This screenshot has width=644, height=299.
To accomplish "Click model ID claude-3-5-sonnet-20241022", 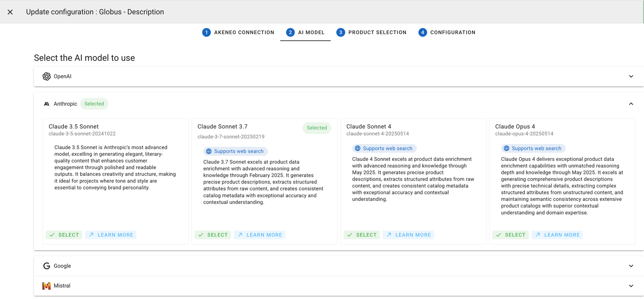I will point(82,134).
